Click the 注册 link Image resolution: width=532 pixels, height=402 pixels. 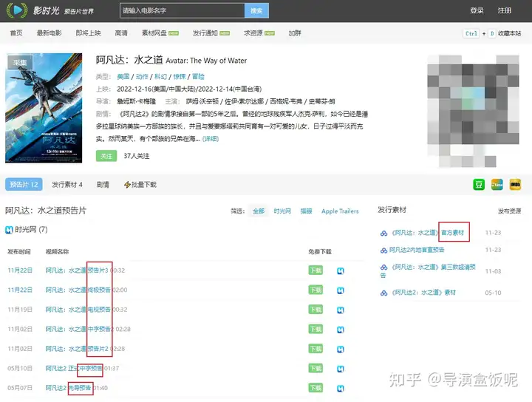(x=505, y=10)
